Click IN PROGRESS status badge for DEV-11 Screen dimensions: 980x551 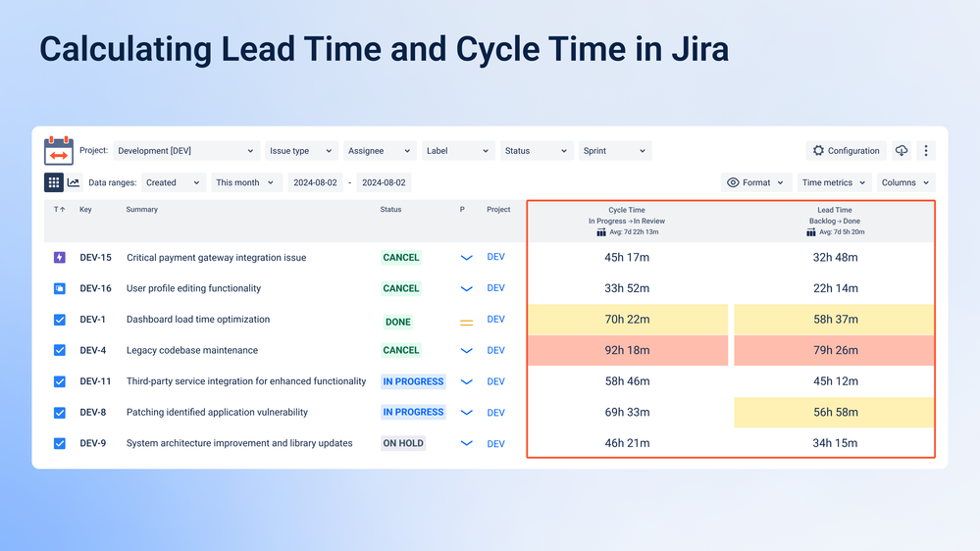[413, 381]
